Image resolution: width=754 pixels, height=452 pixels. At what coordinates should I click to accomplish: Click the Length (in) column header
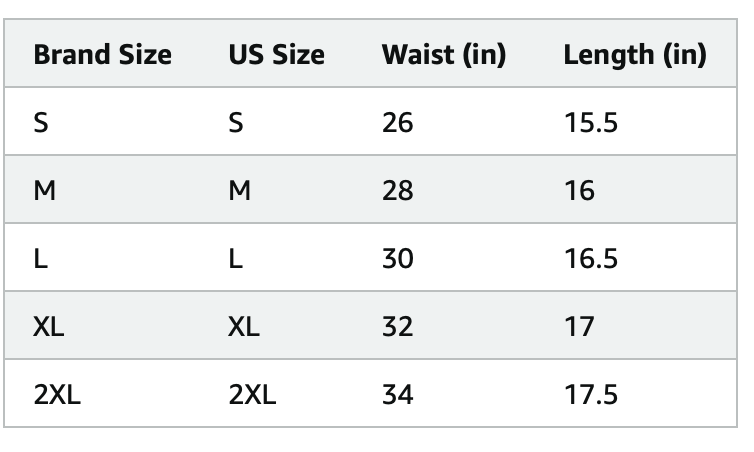coord(635,54)
